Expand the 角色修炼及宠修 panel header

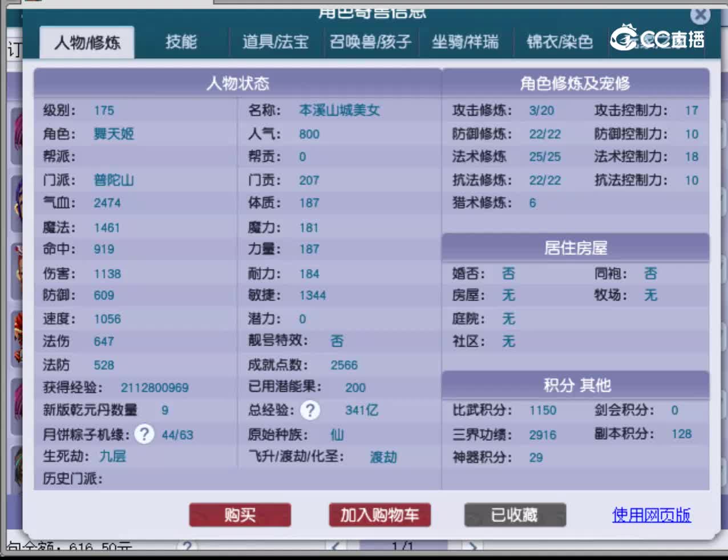click(576, 83)
